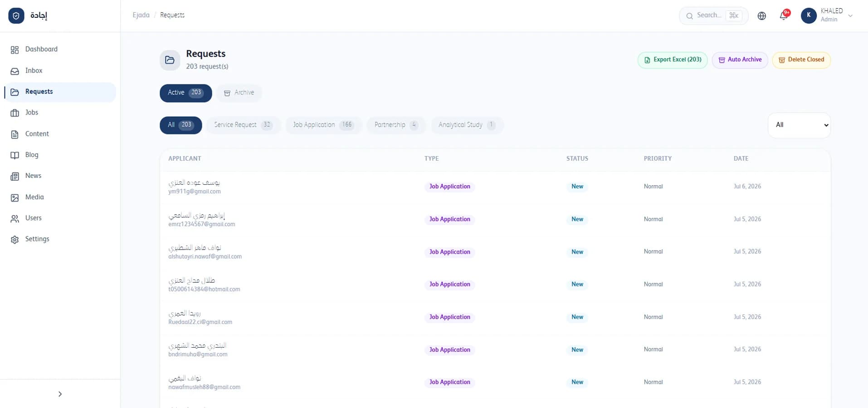Focus the Search input field
868x408 pixels.
713,16
